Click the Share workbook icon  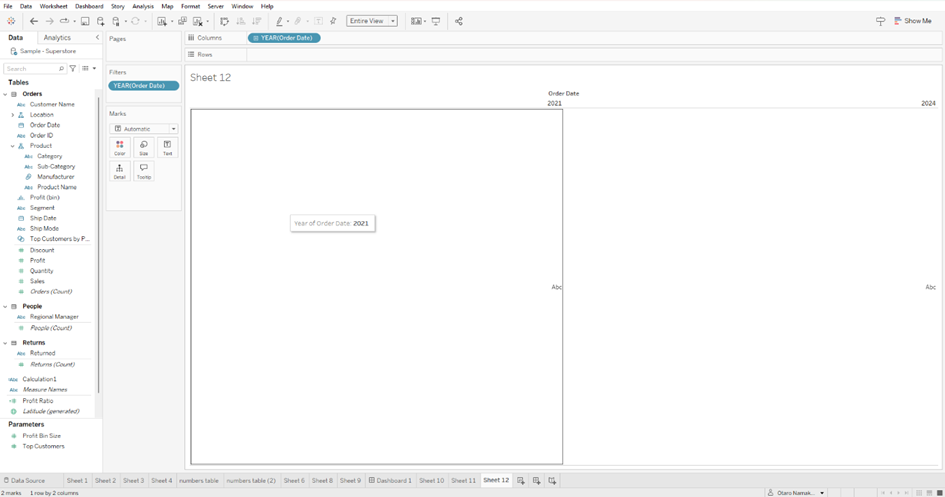point(459,21)
